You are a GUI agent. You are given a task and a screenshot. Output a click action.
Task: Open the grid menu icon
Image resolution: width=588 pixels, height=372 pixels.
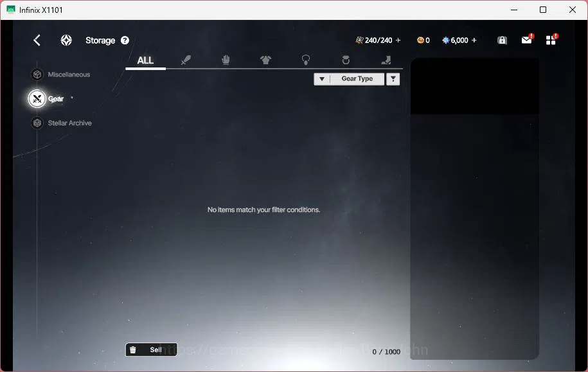pos(551,40)
